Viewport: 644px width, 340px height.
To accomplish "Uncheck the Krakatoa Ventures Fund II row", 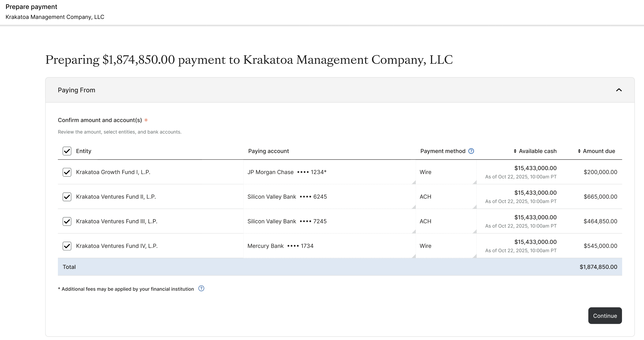I will (67, 197).
